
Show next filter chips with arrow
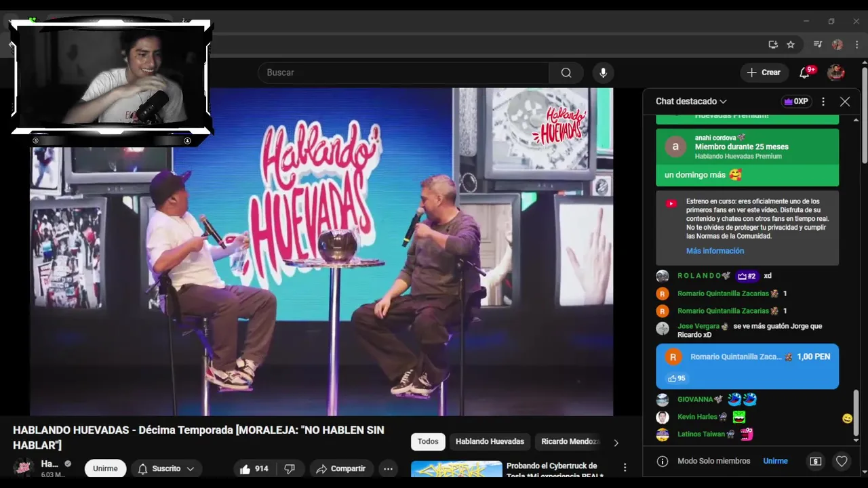pyautogui.click(x=616, y=443)
